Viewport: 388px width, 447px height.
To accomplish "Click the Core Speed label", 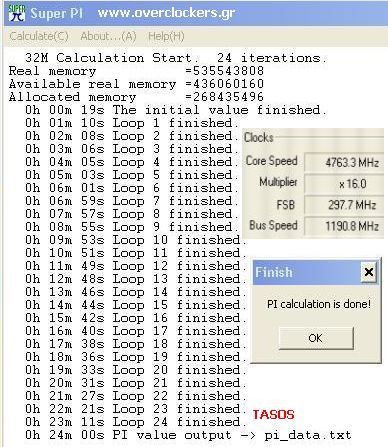I will (x=272, y=161).
